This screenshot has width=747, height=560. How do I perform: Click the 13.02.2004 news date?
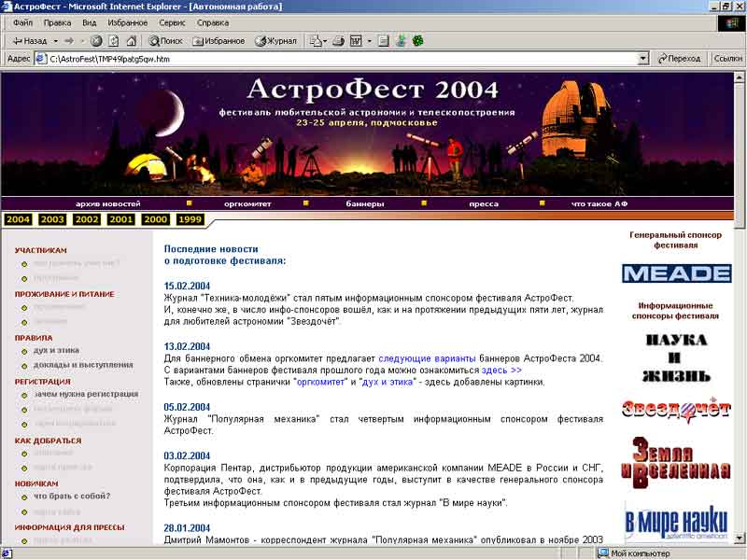point(187,346)
